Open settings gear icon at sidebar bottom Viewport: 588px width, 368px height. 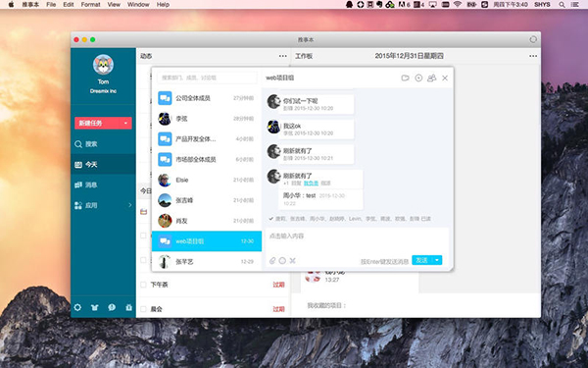pos(77,307)
